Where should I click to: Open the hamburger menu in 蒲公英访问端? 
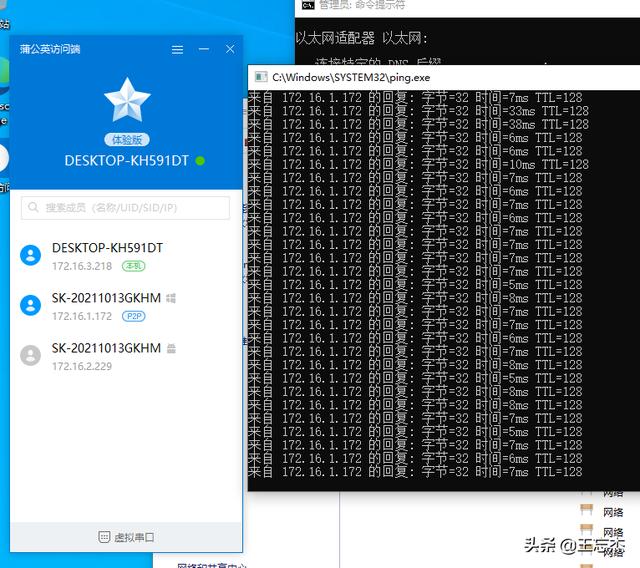[177, 49]
